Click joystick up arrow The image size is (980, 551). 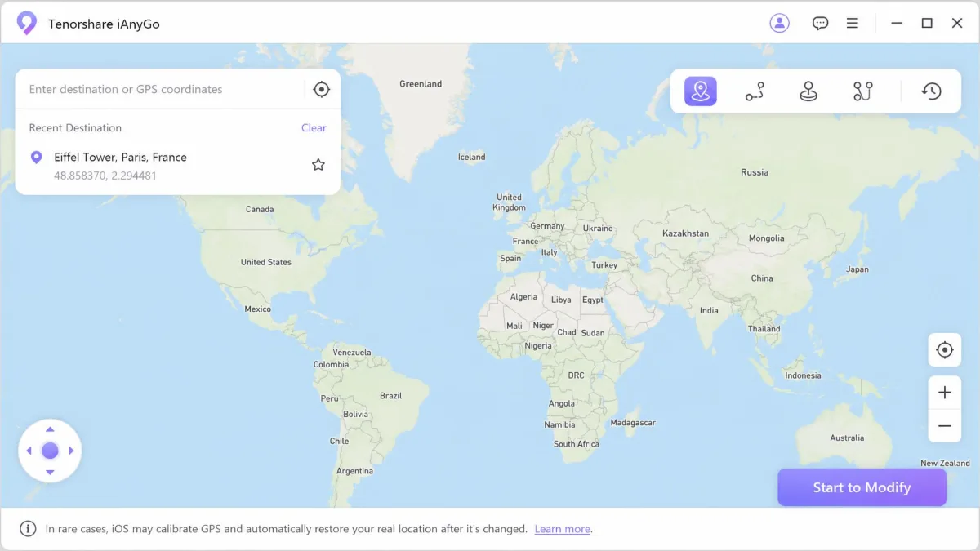(50, 429)
